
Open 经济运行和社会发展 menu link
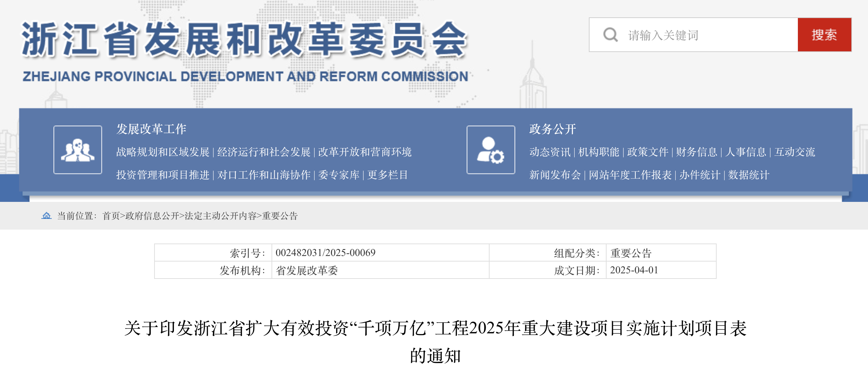264,152
